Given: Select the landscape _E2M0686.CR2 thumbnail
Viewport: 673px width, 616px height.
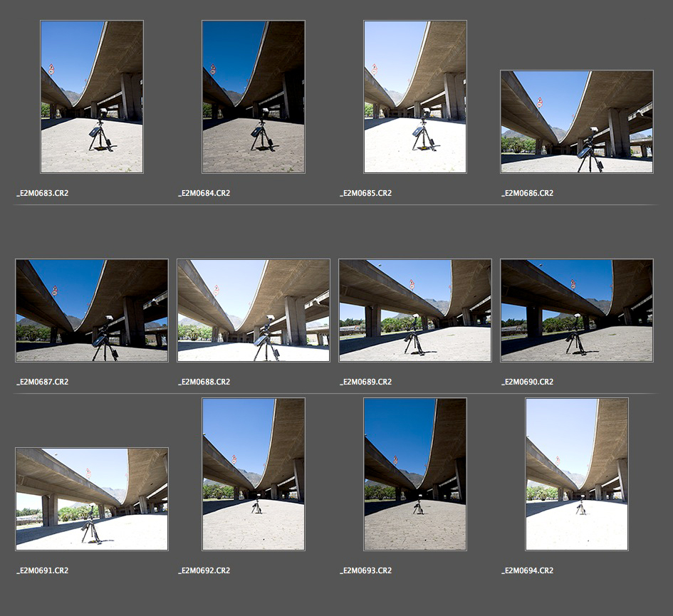Looking at the screenshot, I should click(577, 122).
